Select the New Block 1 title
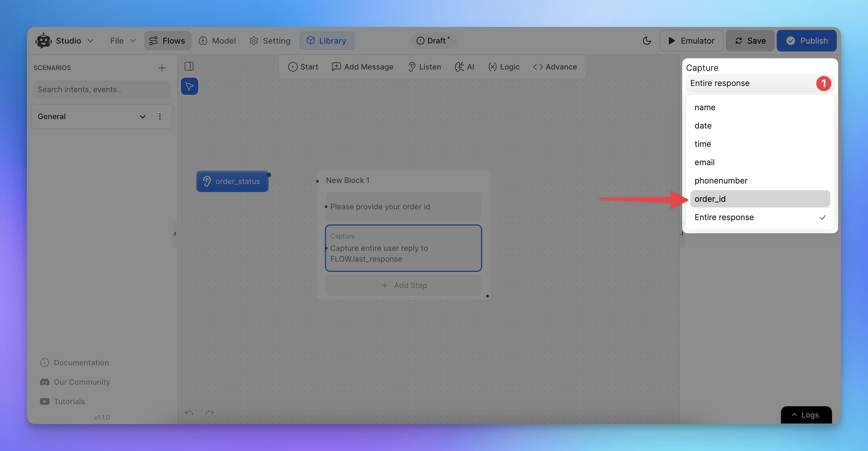868x451 pixels. click(x=348, y=180)
